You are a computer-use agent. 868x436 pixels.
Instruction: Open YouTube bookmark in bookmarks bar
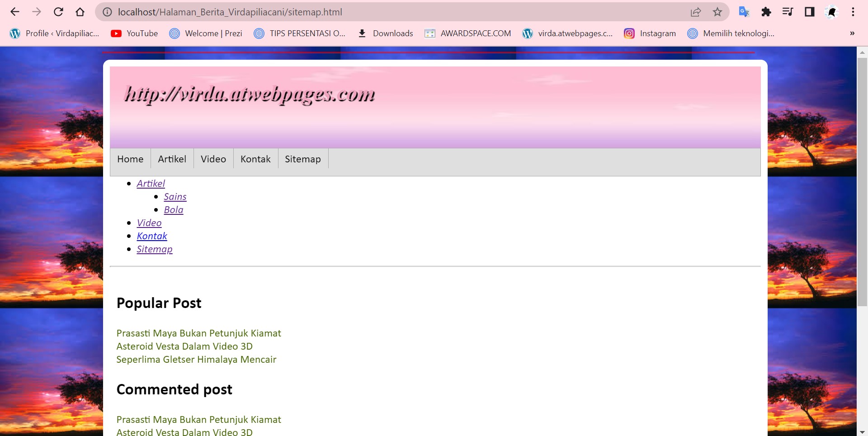pos(134,33)
